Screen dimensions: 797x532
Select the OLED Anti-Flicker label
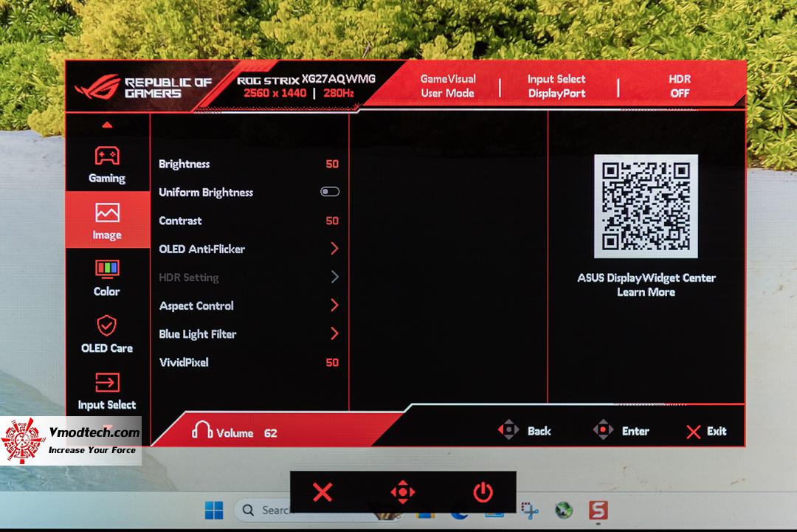[x=201, y=249]
